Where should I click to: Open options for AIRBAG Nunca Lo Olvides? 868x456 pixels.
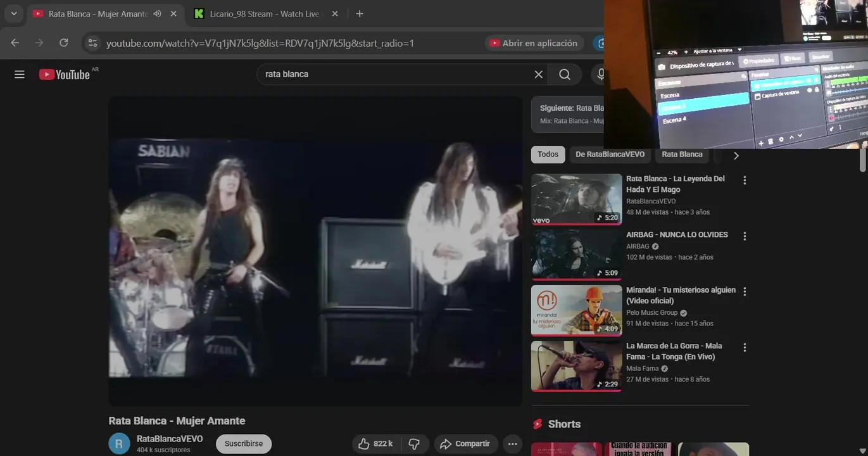[x=745, y=236]
